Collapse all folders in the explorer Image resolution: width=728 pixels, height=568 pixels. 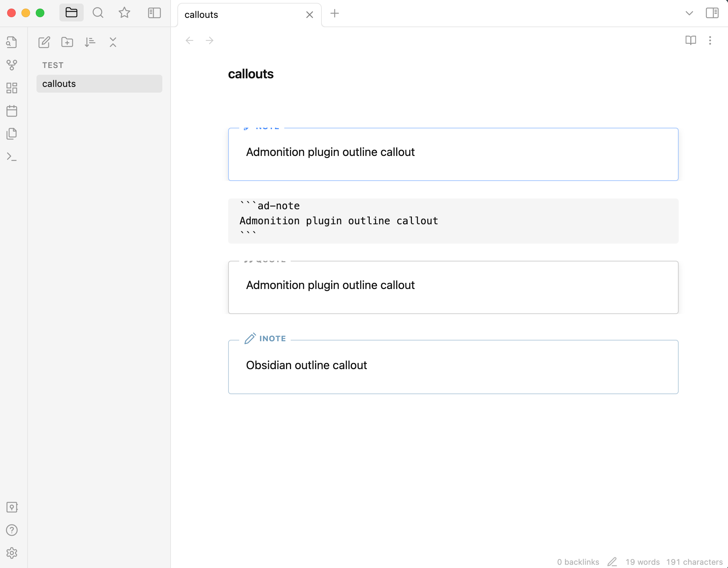pos(113,42)
